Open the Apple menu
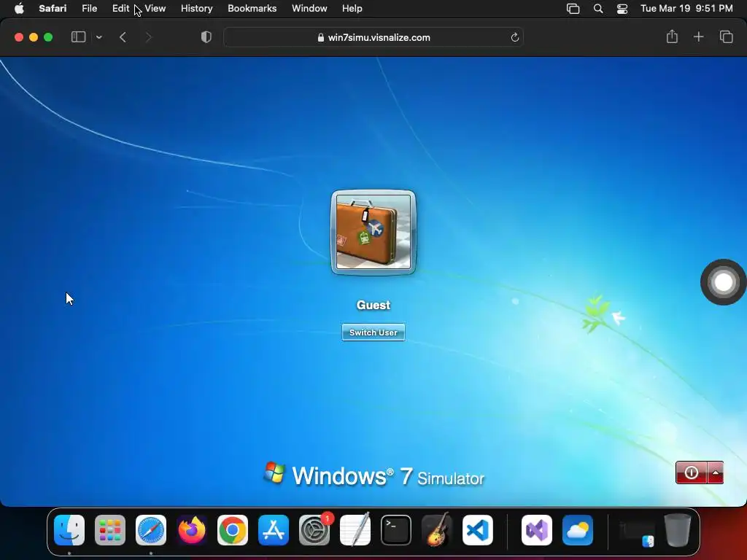Viewport: 747px width, 560px height. pyautogui.click(x=19, y=9)
